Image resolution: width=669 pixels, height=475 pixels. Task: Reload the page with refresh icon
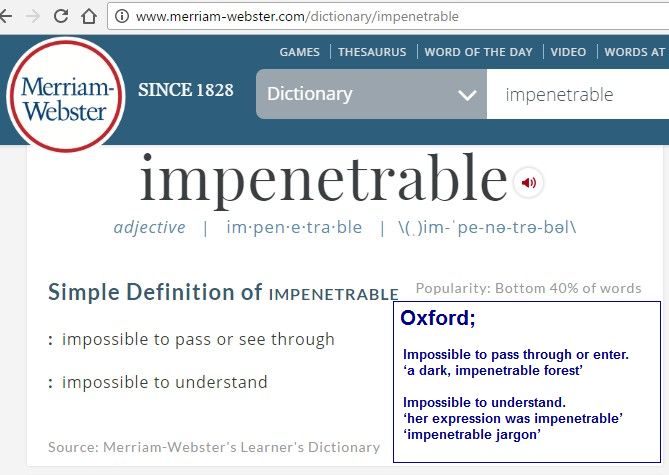(61, 16)
